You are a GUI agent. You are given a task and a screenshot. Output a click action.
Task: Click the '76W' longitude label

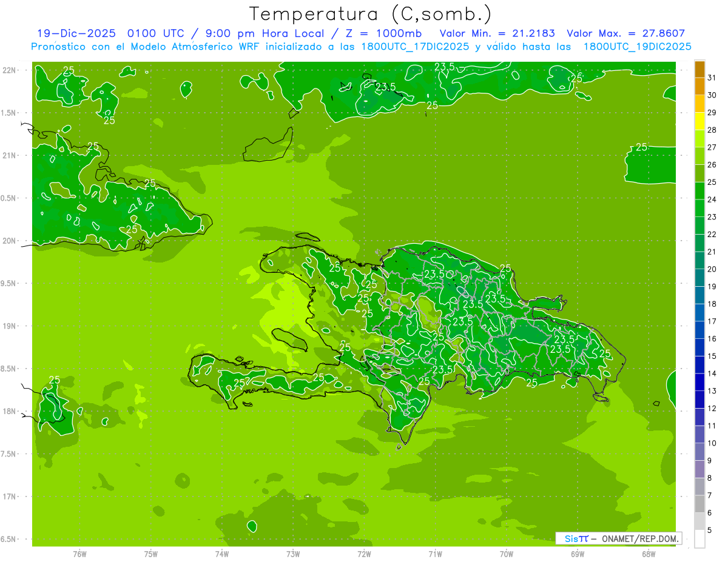click(79, 554)
